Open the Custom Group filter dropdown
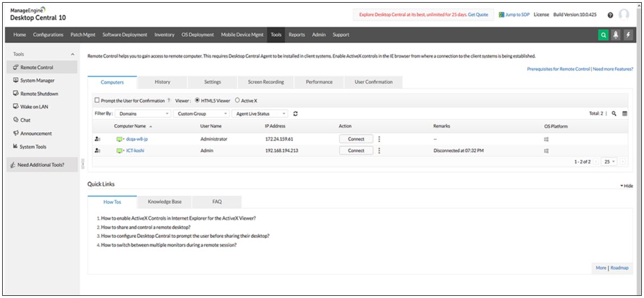Viewport: 644px width, 298px height. coord(202,114)
